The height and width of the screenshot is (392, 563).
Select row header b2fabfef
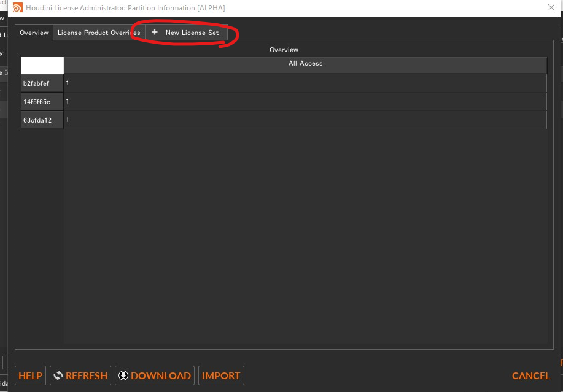[x=42, y=83]
